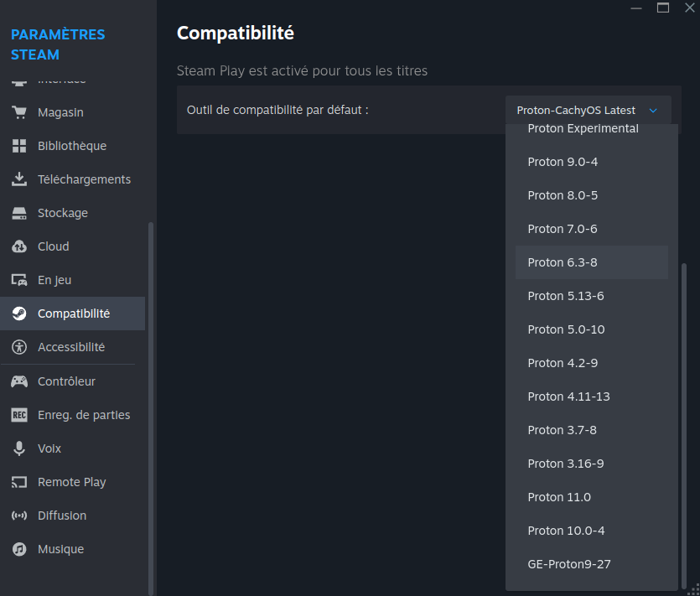Image resolution: width=700 pixels, height=596 pixels.
Task: Click the Voix microphone icon
Action: pos(19,448)
